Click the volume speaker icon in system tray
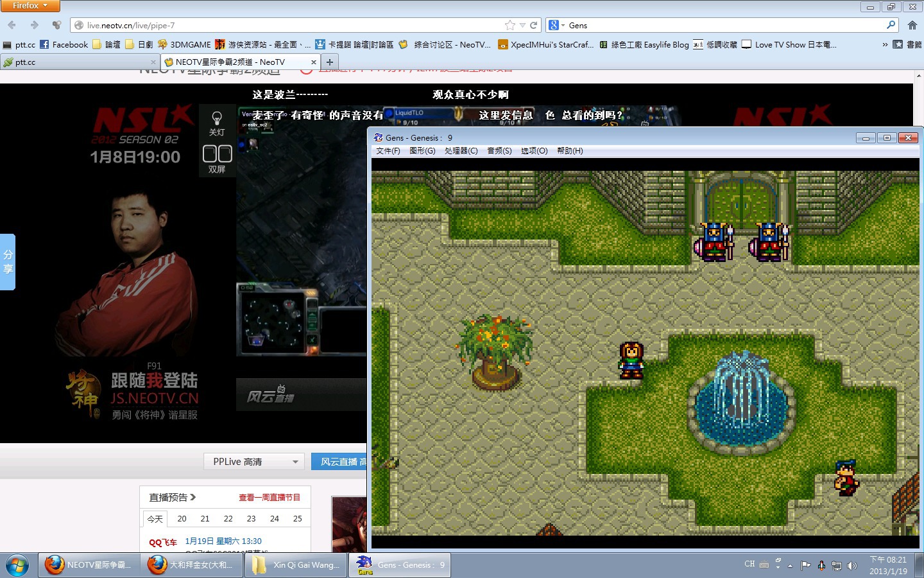This screenshot has height=578, width=924. coord(852,566)
